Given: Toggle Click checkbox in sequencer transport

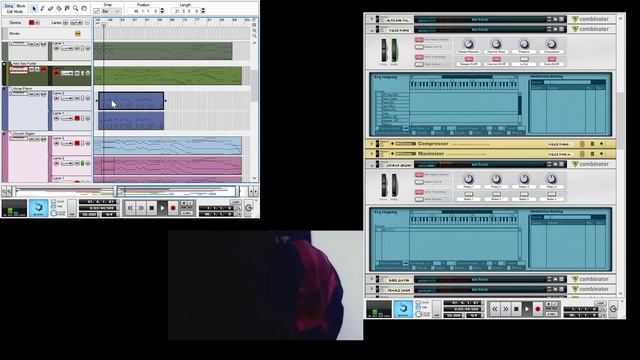Looking at the screenshot, I should pyautogui.click(x=53, y=202).
